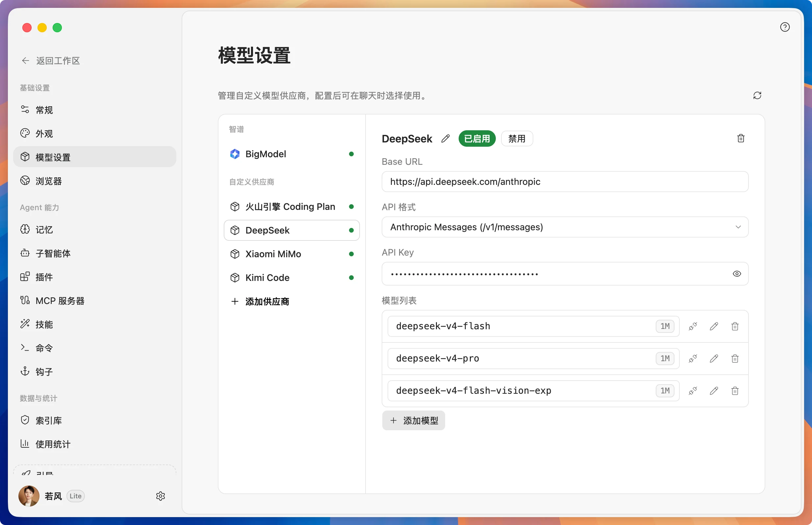Go back with 返回工作区

51,61
